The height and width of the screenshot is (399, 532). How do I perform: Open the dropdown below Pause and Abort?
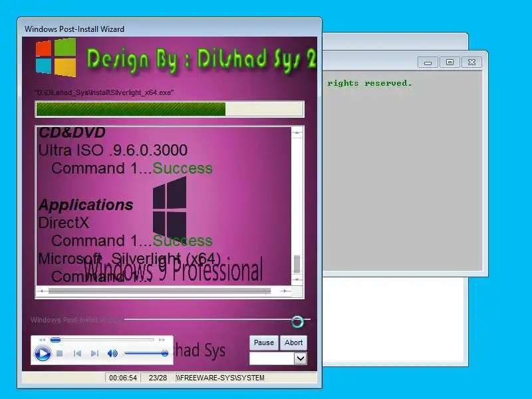[x=301, y=358]
